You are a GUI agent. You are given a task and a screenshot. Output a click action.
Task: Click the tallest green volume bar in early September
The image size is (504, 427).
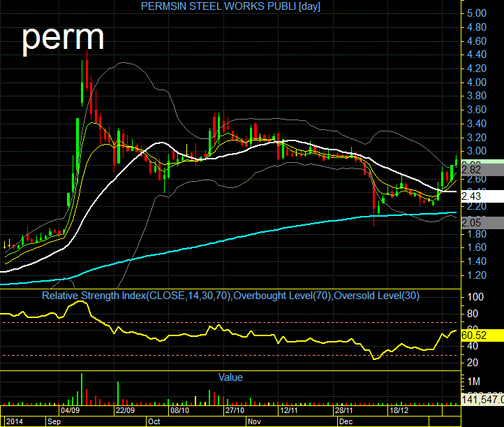pos(82,389)
